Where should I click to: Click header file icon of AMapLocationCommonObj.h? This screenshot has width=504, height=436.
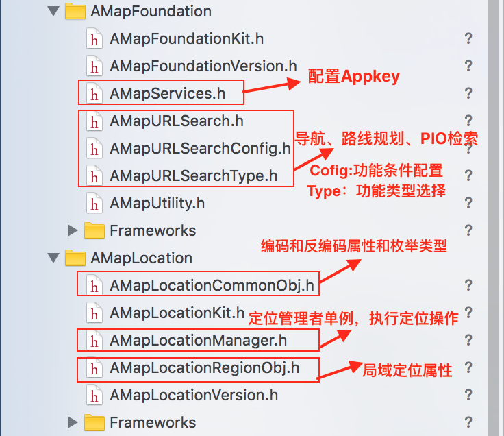(94, 285)
